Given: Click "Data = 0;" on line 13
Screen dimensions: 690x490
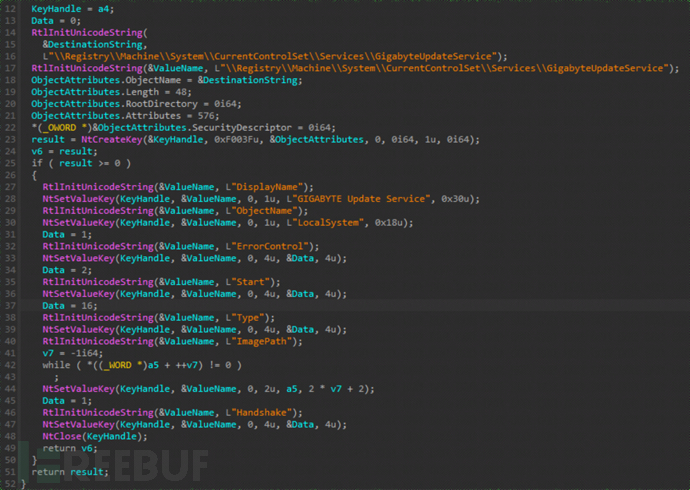Looking at the screenshot, I should [56, 21].
